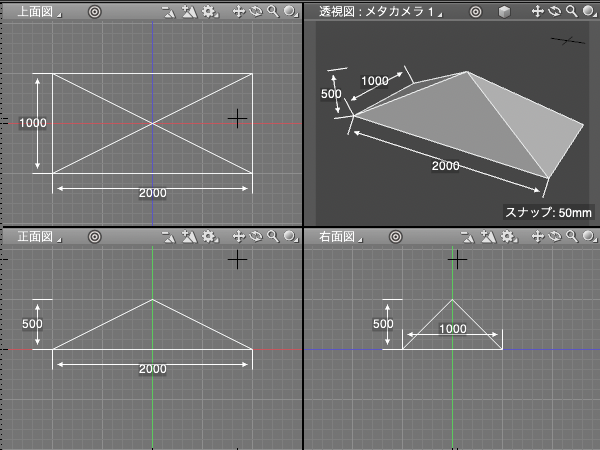
Task: Toggle the target circle icon in the 正面図 header
Action: [94, 237]
